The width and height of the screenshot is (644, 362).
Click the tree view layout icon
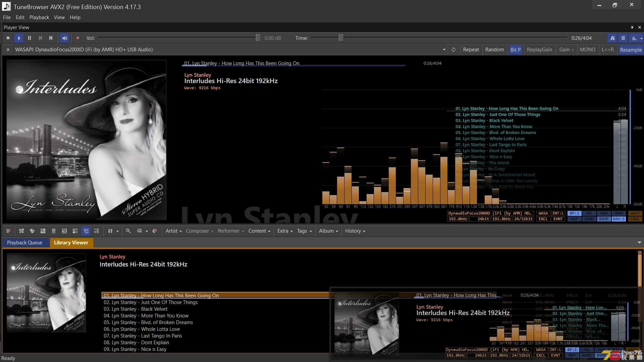pyautogui.click(x=21, y=231)
